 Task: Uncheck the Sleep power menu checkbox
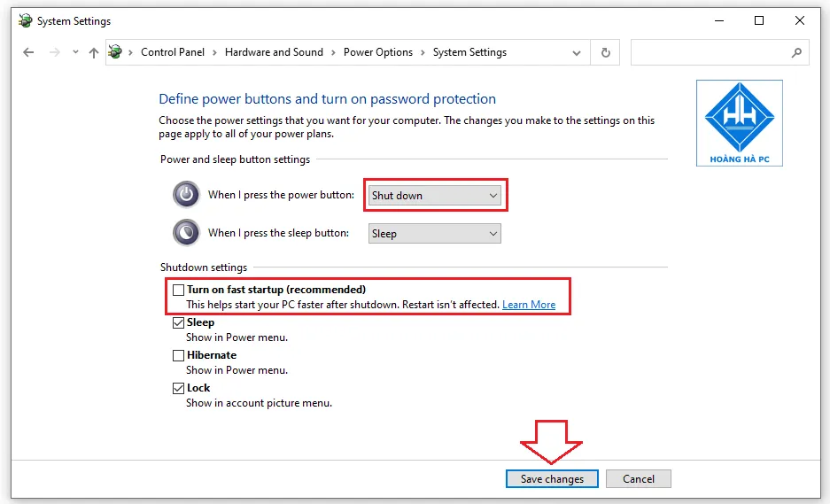(179, 323)
